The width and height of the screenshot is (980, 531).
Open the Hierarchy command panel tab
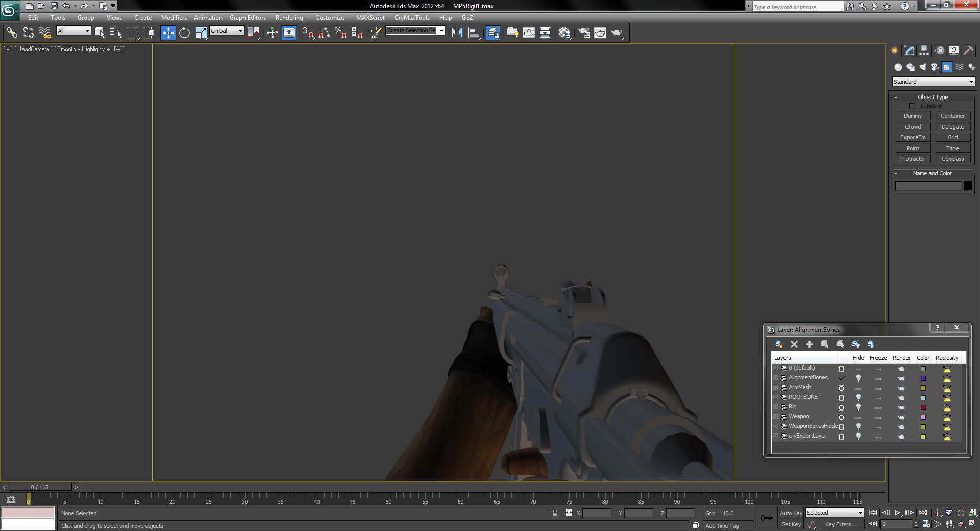924,50
